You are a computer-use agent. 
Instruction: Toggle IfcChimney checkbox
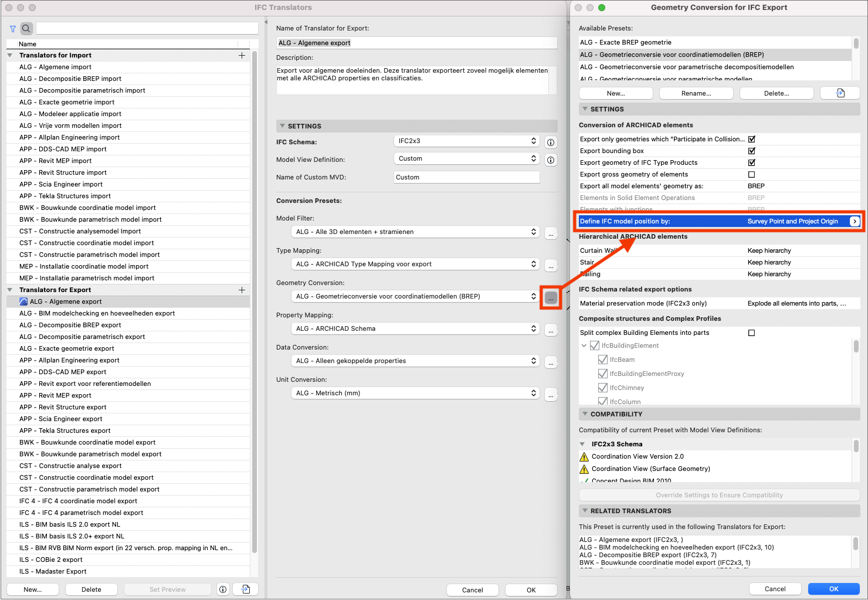point(603,388)
